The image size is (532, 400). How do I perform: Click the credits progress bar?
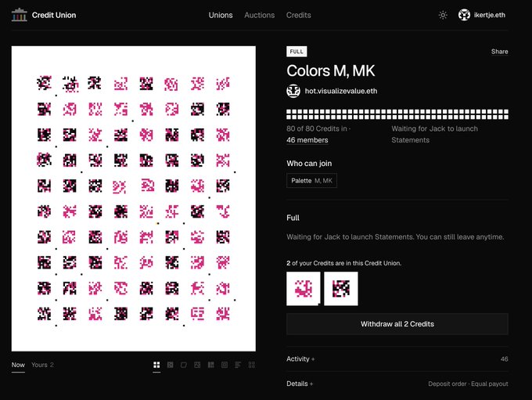coord(397,114)
